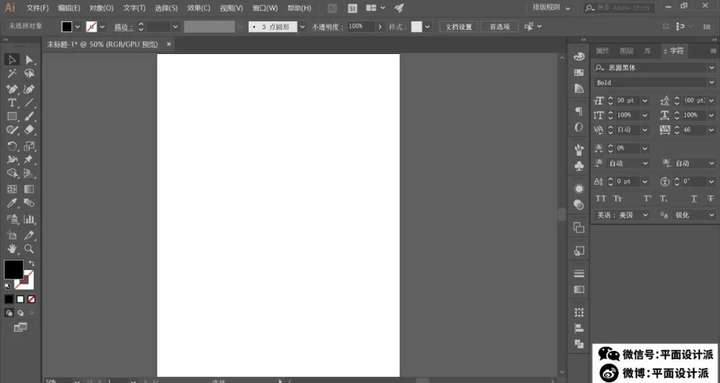Open the Color palette panel icon
The width and height of the screenshot is (720, 383).
coord(579,57)
